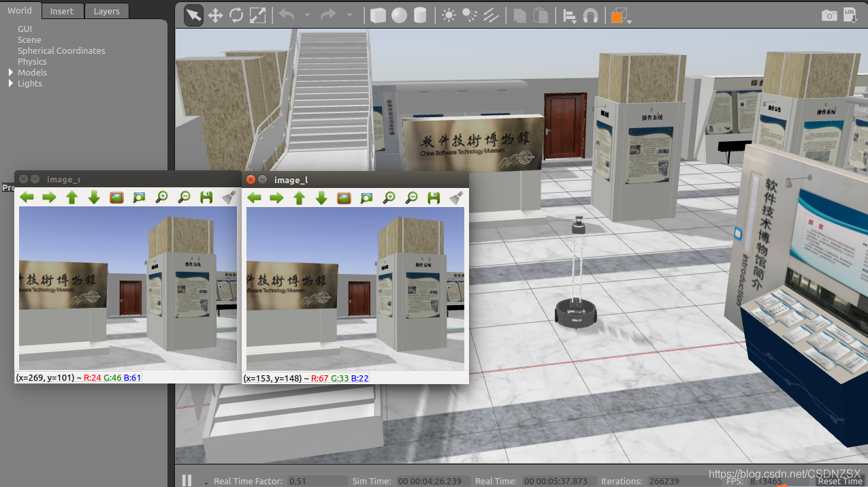Open the orange cube view angle menu
This screenshot has height=487, width=868.
click(x=620, y=16)
